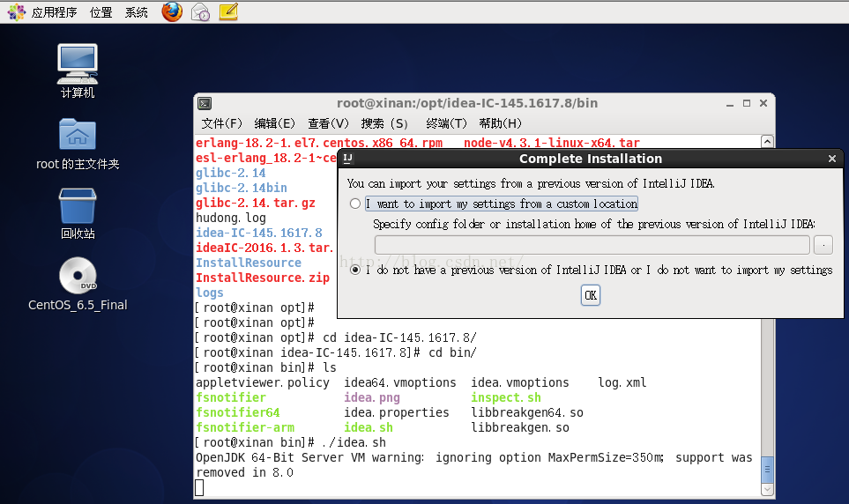Click the InstallResource directory entry
The height and width of the screenshot is (504, 849).
point(249,263)
